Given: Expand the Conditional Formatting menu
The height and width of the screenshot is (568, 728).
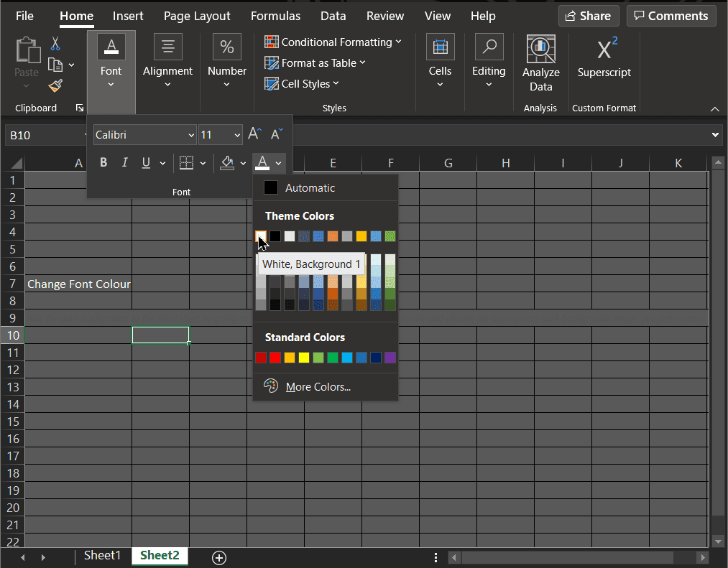Looking at the screenshot, I should pyautogui.click(x=333, y=42).
